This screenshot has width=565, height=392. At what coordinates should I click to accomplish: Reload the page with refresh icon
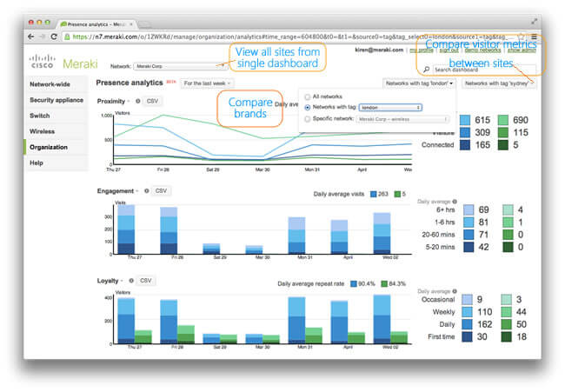tap(54, 37)
